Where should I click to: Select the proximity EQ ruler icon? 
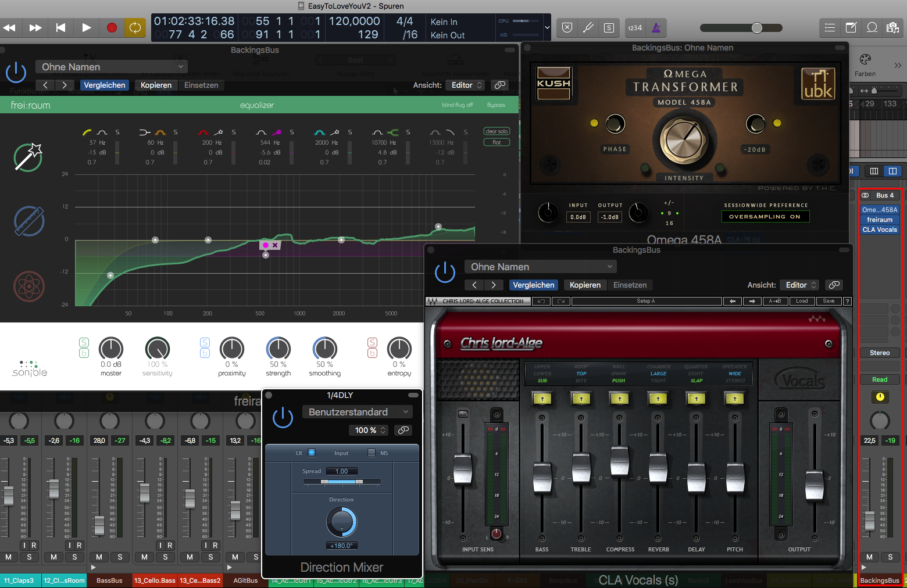(29, 221)
